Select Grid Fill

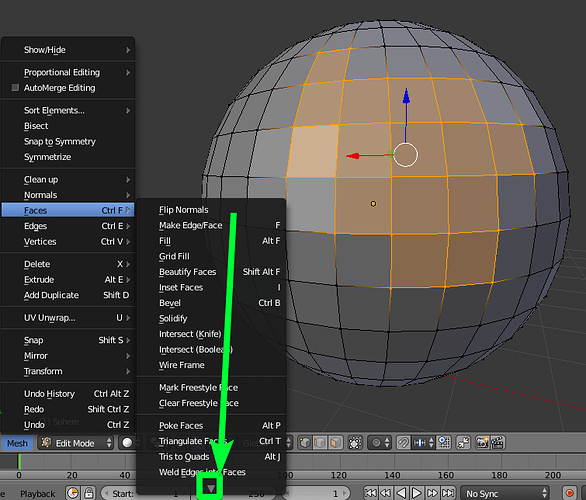point(211,256)
